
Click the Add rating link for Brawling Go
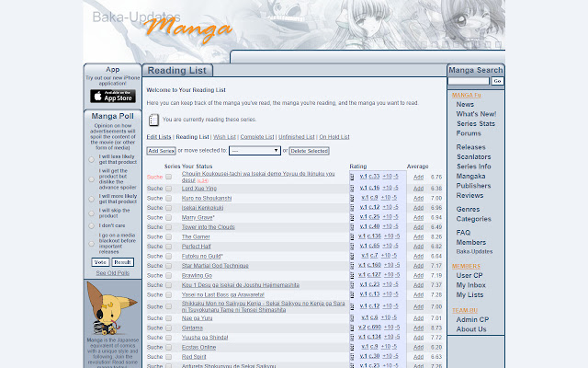tap(419, 276)
